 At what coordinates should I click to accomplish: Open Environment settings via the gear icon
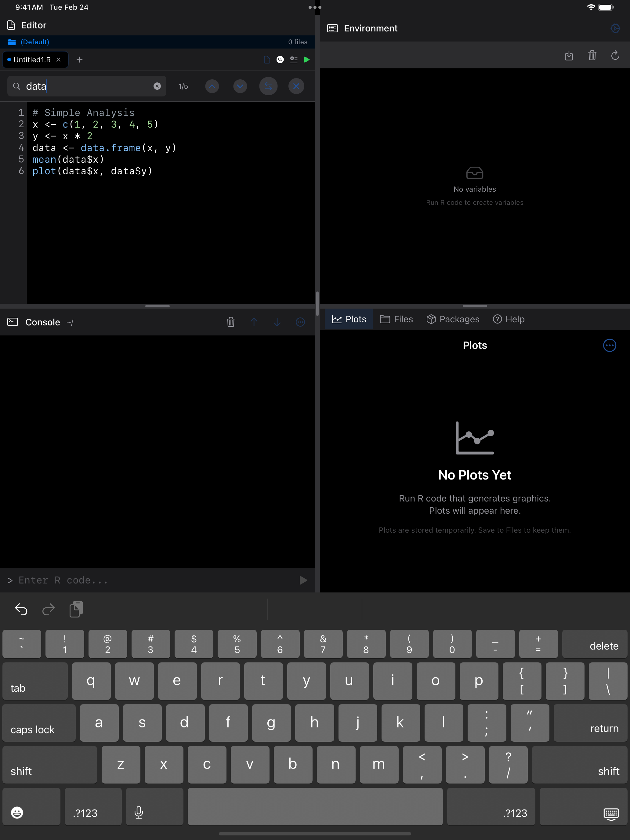(615, 28)
